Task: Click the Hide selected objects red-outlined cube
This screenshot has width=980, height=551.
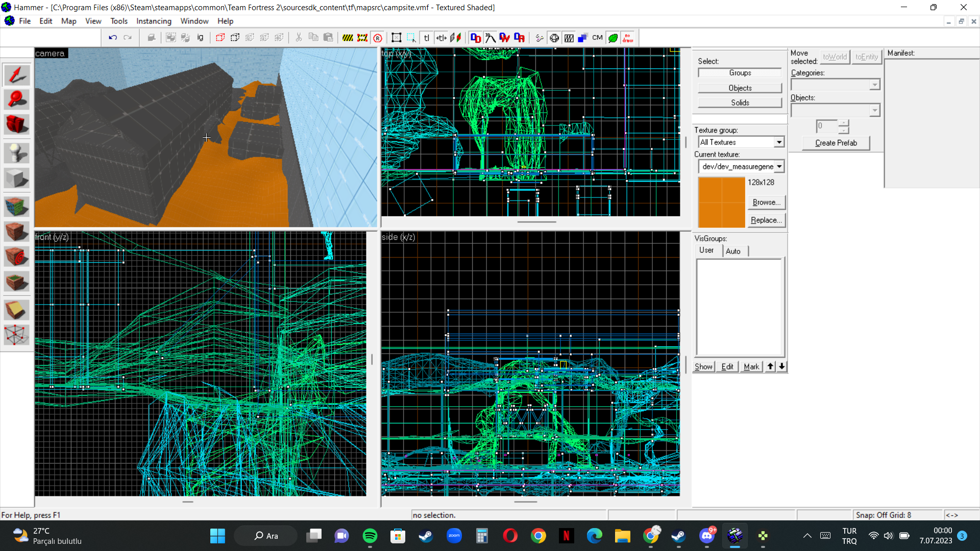Action: pyautogui.click(x=220, y=38)
